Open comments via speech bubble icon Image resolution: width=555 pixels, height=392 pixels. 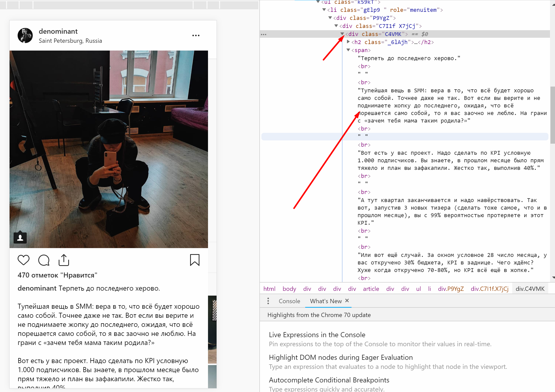(44, 260)
